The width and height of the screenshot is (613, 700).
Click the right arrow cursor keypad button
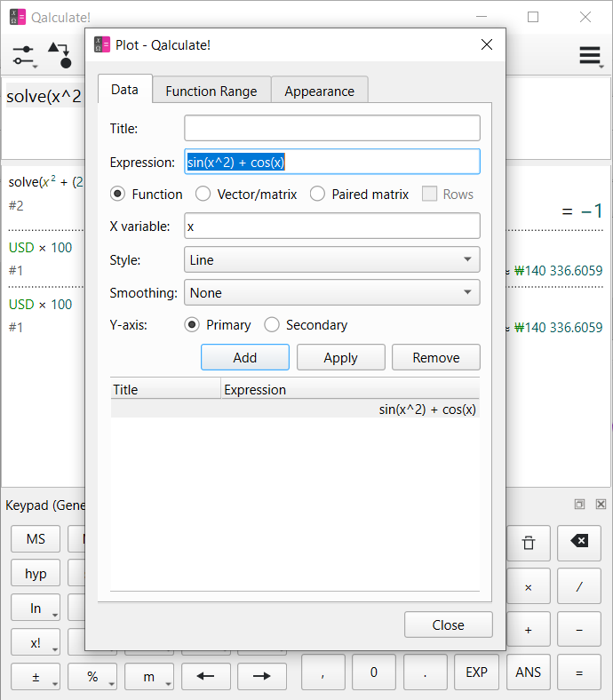pos(261,676)
